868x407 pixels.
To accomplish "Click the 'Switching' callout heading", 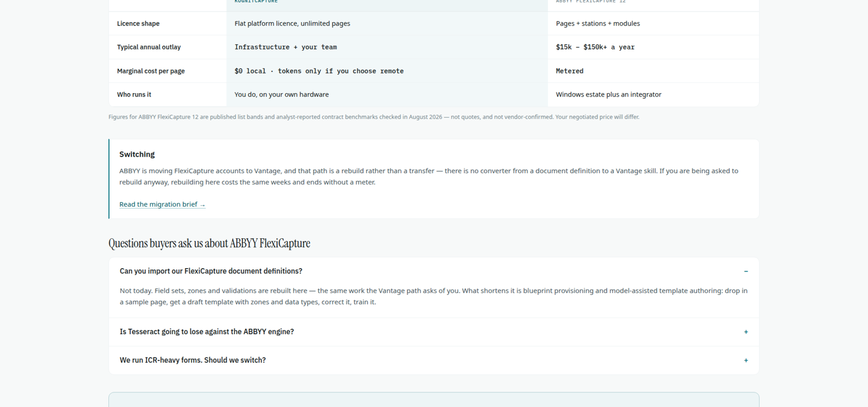I will pos(137,154).
